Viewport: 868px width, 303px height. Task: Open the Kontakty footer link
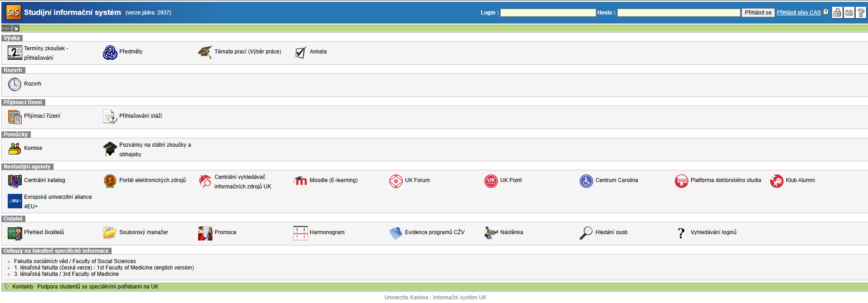(x=23, y=287)
